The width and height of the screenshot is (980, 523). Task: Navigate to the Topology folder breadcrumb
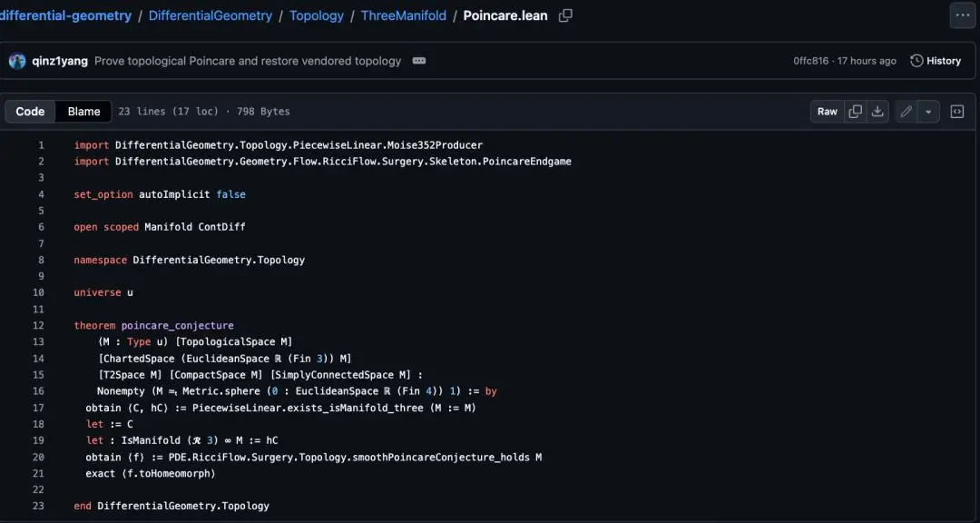(x=317, y=15)
